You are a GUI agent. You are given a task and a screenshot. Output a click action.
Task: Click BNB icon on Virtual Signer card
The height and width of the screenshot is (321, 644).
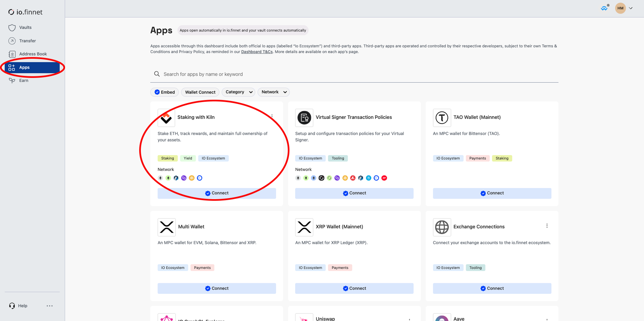click(x=345, y=178)
